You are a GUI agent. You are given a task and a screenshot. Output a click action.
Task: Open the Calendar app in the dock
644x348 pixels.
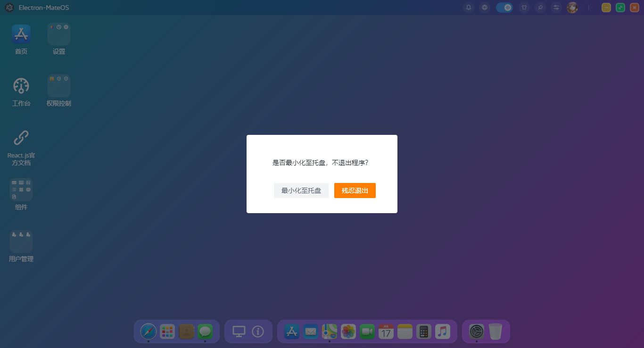point(386,331)
